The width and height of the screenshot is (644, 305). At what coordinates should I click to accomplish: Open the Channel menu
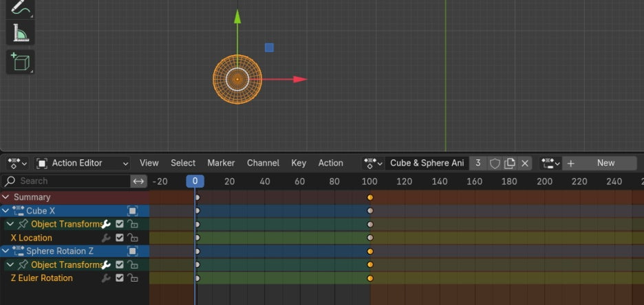(263, 163)
